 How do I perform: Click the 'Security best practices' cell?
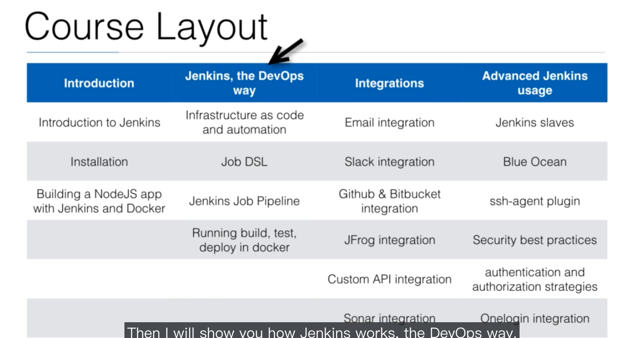[535, 240]
